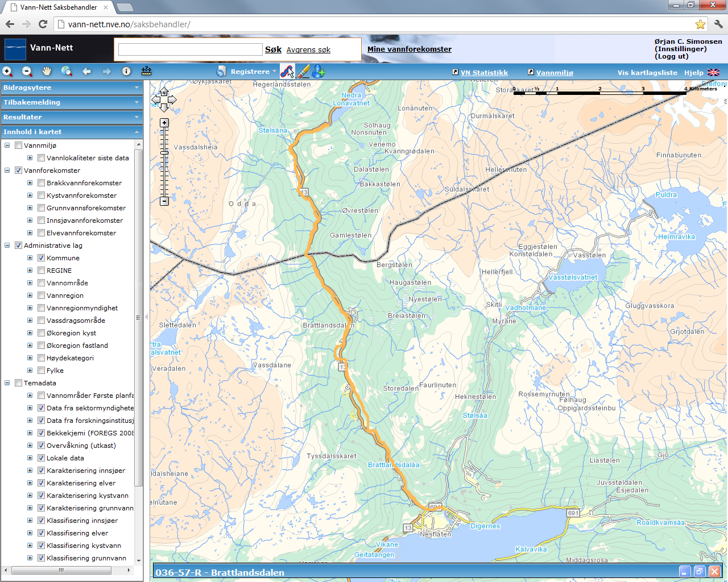Click plus button on map zoom slider
Image resolution: width=728 pixels, height=582 pixels.
click(164, 123)
